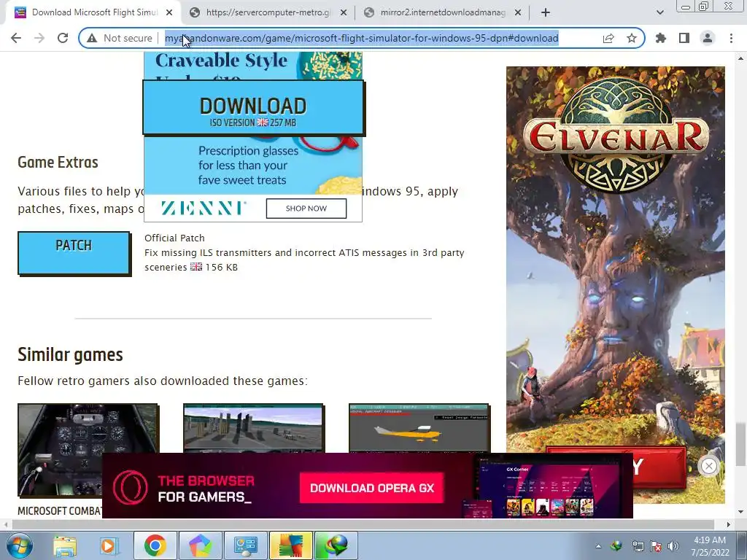Click SHOP NOW in the Zenni ad
The image size is (747, 560).
pyautogui.click(x=306, y=209)
